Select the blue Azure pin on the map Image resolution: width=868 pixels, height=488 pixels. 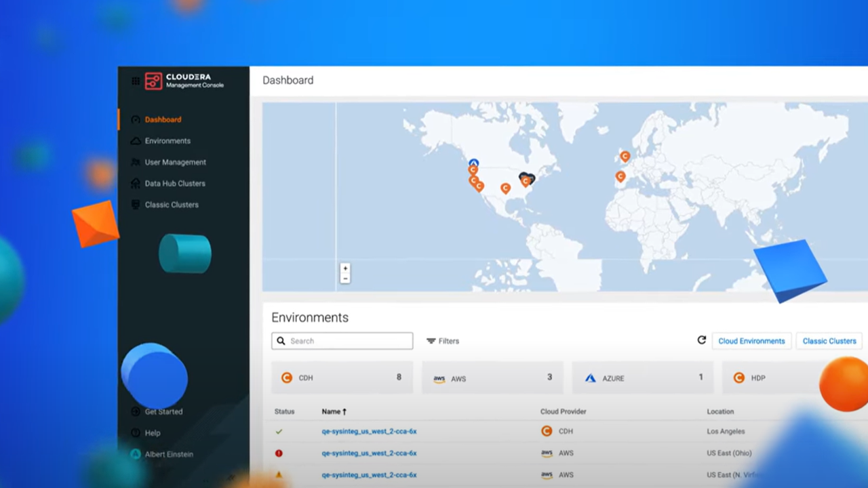(474, 163)
